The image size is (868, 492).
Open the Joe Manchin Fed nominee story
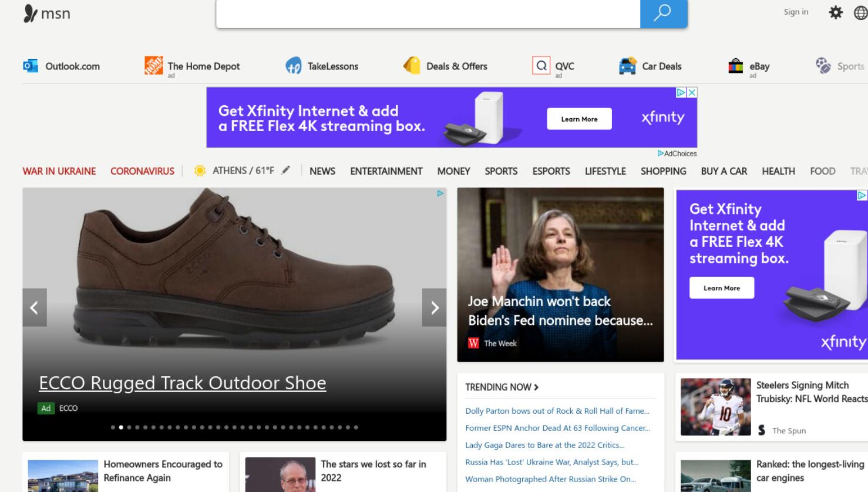click(x=560, y=311)
